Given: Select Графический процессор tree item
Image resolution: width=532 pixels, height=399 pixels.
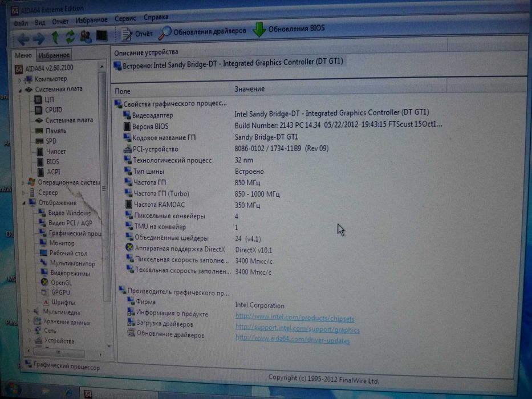Looking at the screenshot, I should (x=70, y=233).
